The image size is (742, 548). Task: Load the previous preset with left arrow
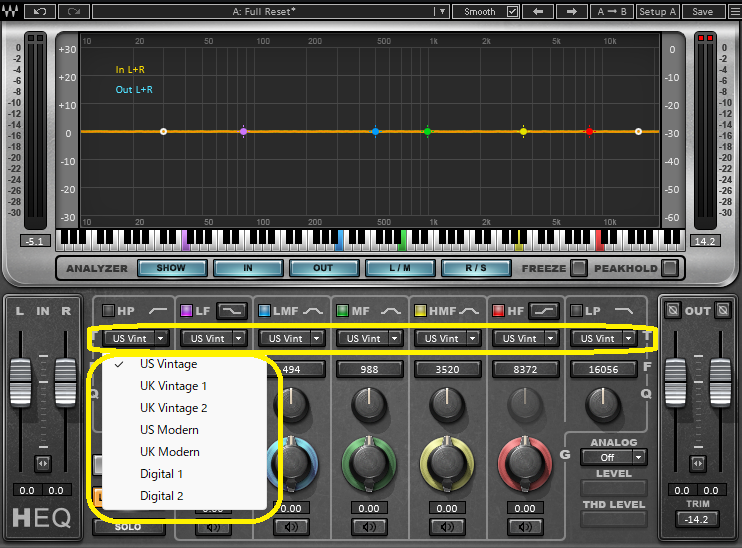tap(537, 11)
